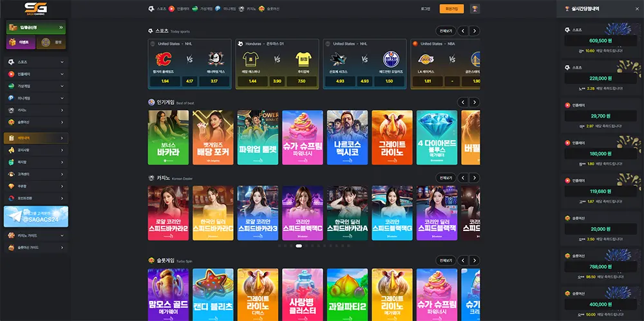Click 전체보기 in the 슬롯게임 section
Image resolution: width=644 pixels, height=321 pixels.
click(446, 261)
